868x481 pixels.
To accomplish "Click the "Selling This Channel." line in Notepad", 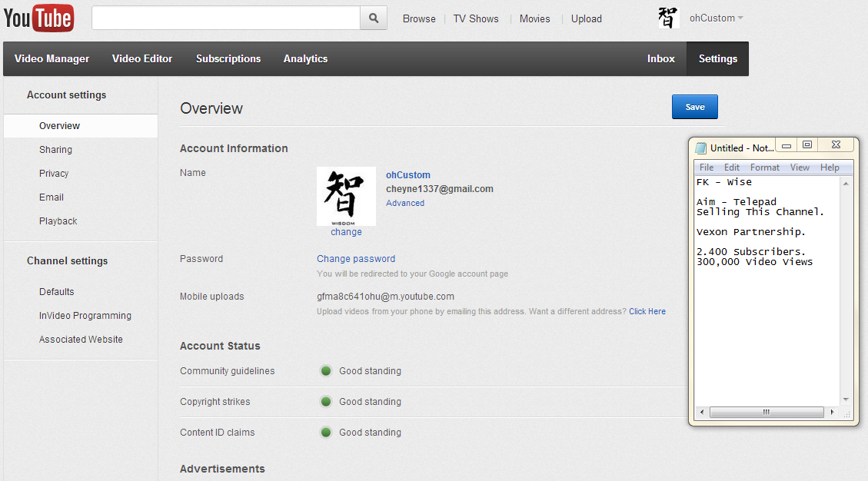I will pos(760,211).
